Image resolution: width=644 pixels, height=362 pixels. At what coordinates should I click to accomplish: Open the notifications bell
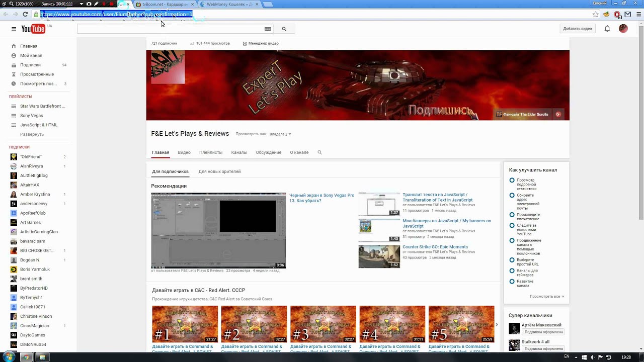point(607,29)
